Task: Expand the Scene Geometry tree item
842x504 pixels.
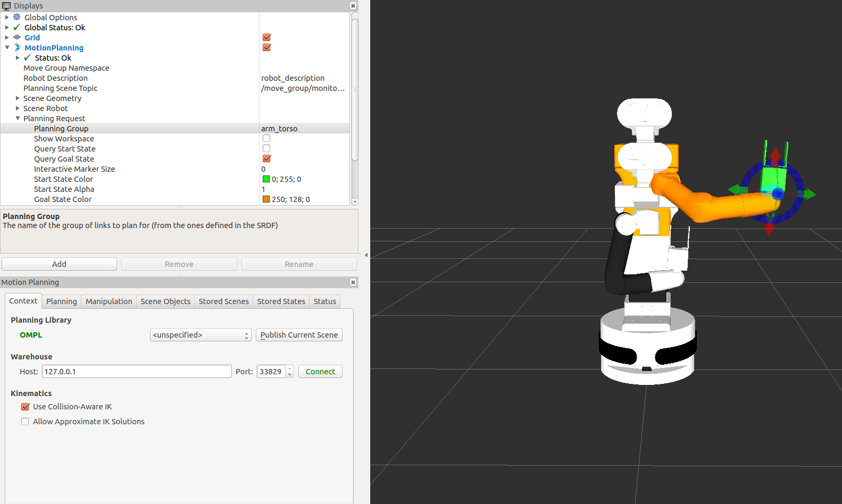Action: click(x=18, y=98)
